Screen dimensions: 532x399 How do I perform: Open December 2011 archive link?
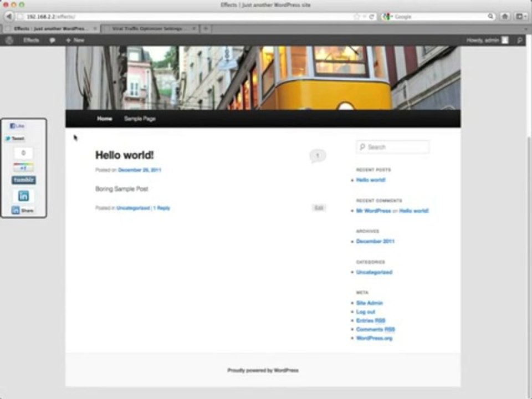(375, 241)
